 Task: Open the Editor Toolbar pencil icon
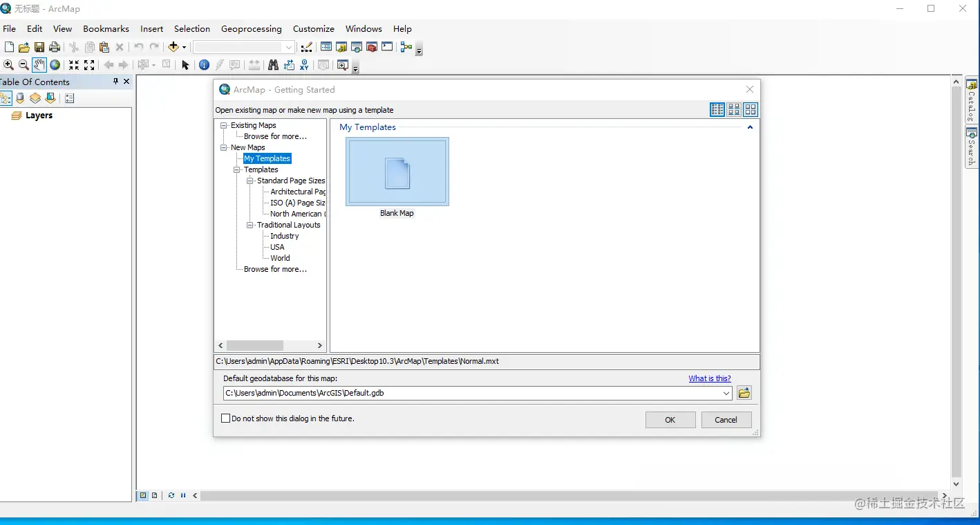307,47
